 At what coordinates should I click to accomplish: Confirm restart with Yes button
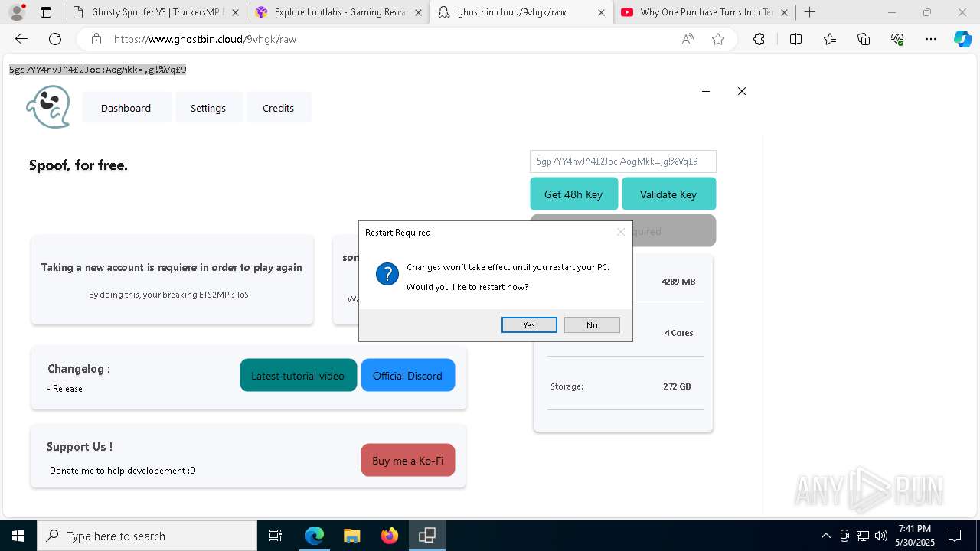pyautogui.click(x=529, y=325)
